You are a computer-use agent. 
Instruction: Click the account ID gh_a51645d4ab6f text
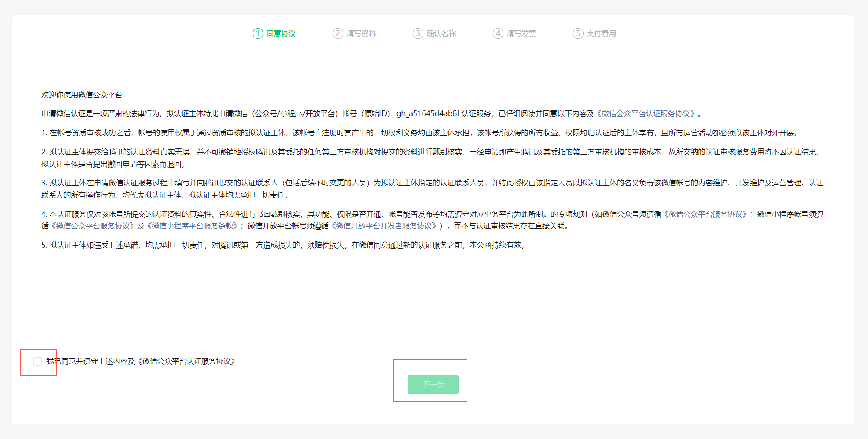(x=428, y=114)
